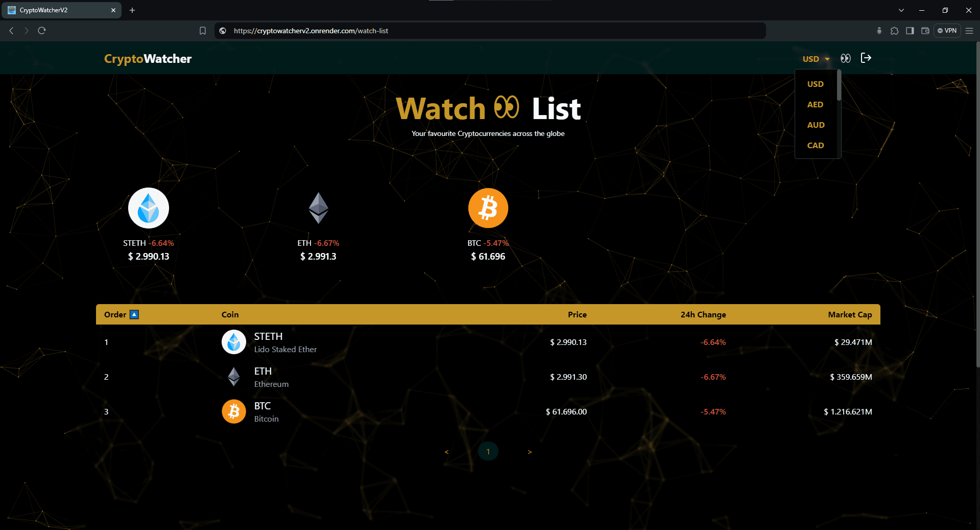Click the large Ethereum diamond logo

tap(318, 208)
